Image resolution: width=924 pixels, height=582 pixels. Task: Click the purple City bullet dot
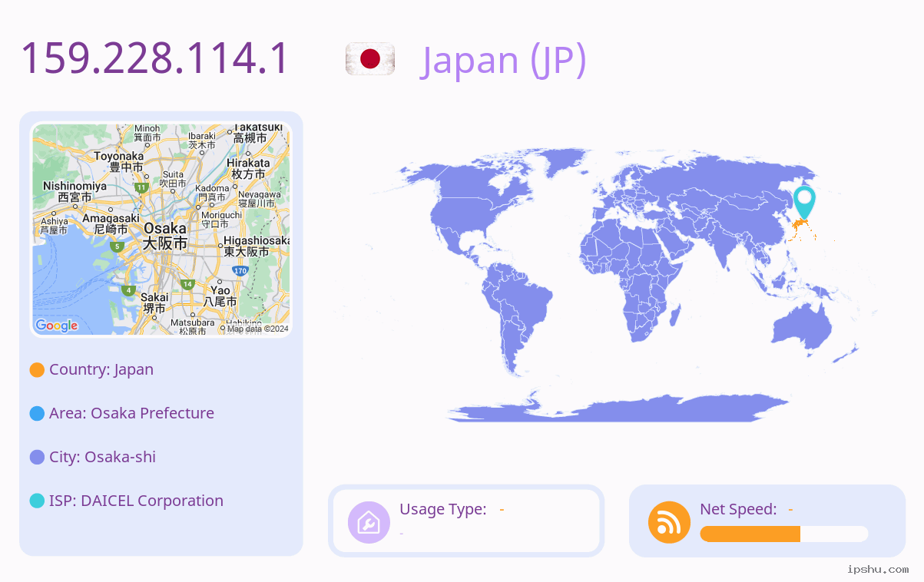(37, 458)
